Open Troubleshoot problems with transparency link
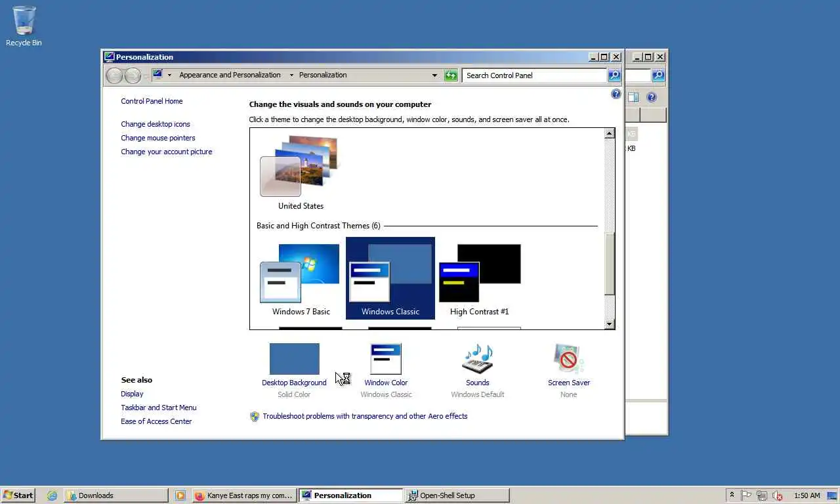Image resolution: width=840 pixels, height=504 pixels. click(365, 416)
